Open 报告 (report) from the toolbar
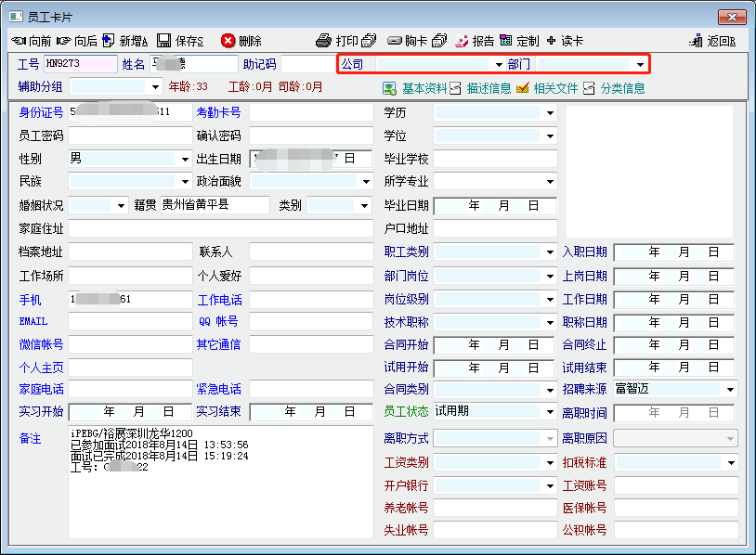This screenshot has width=756, height=555. pos(475,41)
